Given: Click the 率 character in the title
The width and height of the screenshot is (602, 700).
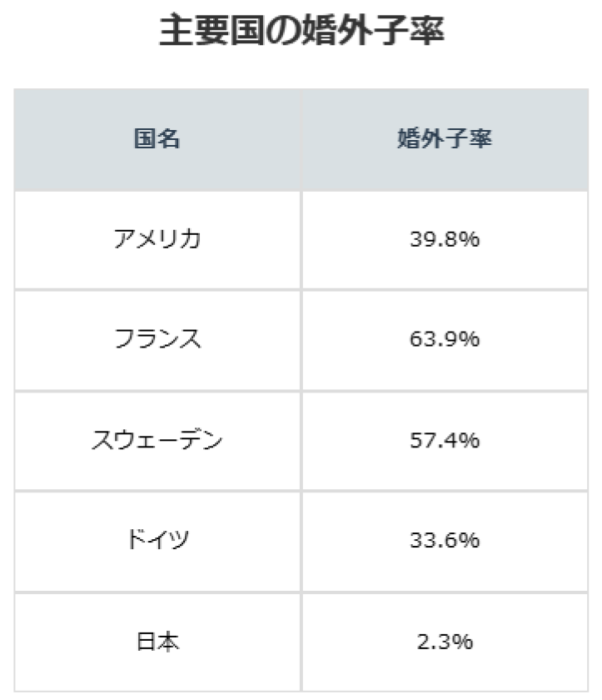Looking at the screenshot, I should [x=427, y=30].
